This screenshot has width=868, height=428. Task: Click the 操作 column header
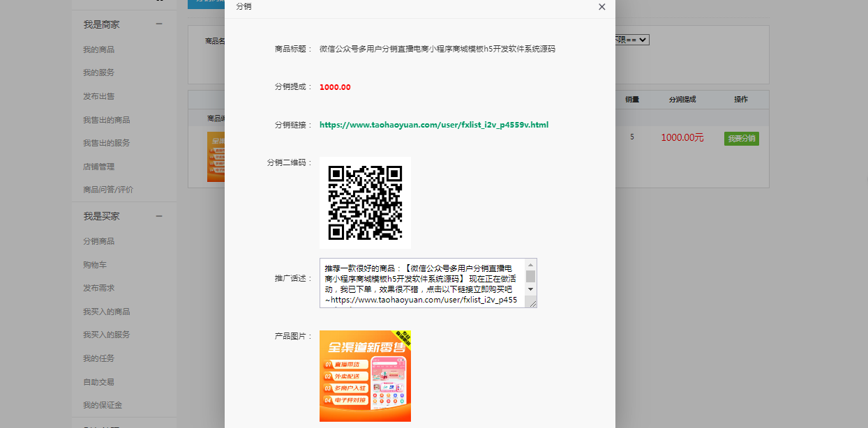[x=741, y=100]
